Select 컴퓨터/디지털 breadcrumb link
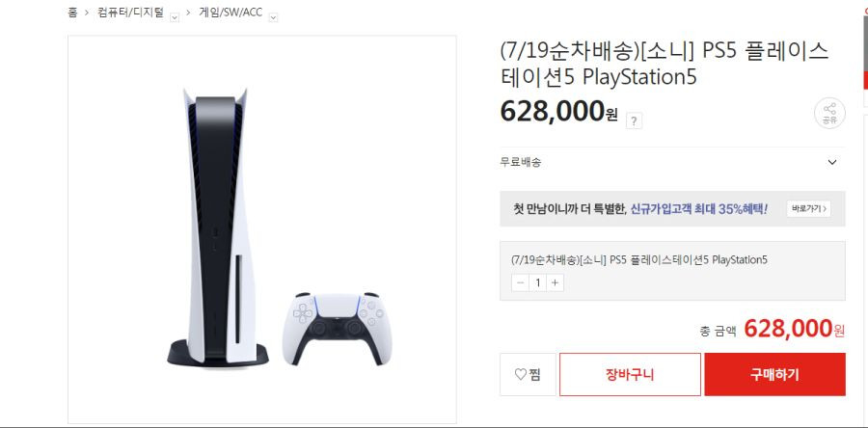Viewport: 868px width, 428px height. tap(130, 13)
